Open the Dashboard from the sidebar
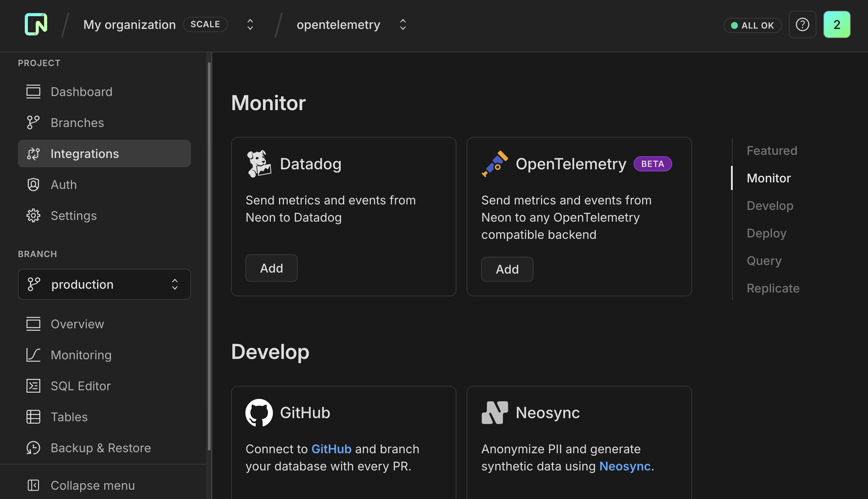 tap(33, 92)
